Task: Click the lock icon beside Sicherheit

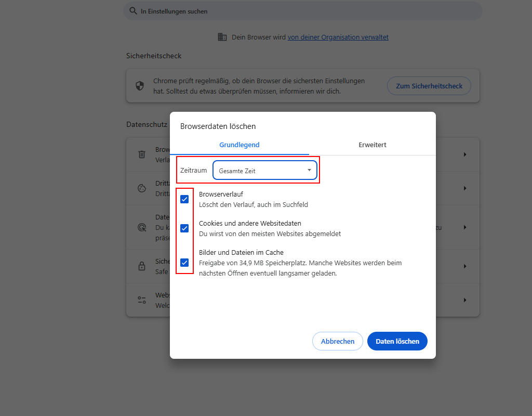Action: coord(142,266)
